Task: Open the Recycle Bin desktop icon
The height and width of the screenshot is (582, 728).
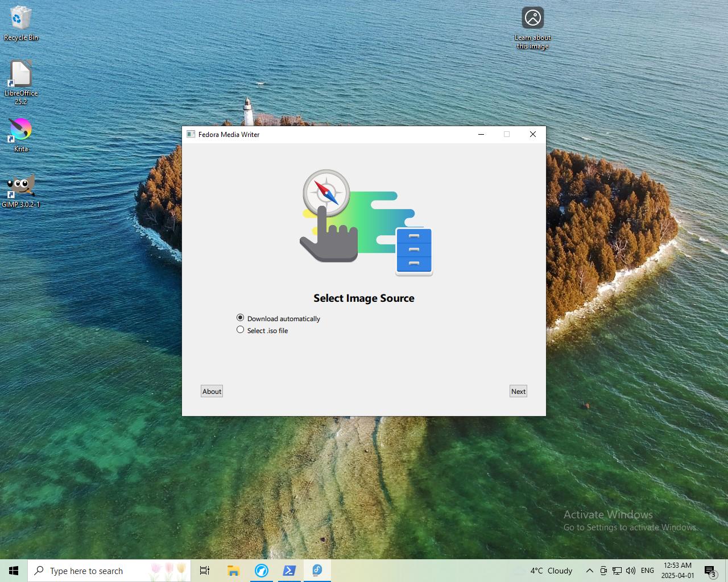Action: [x=21, y=23]
